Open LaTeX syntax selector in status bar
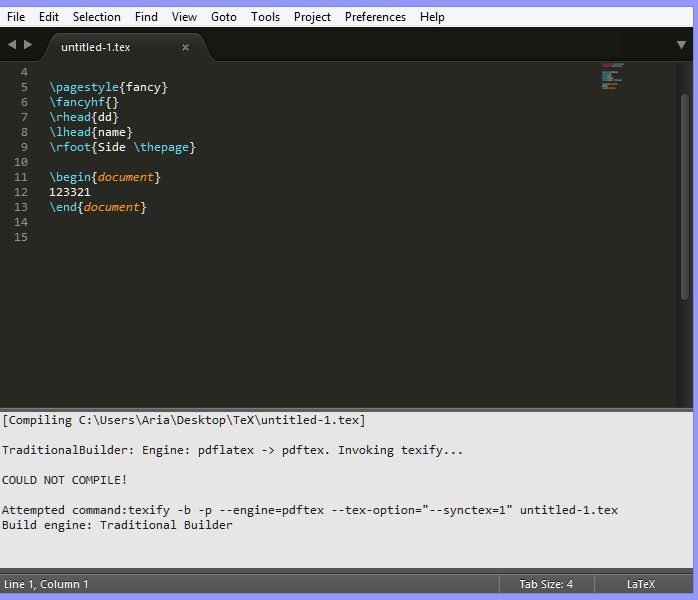Viewport: 698px width, 600px height. pos(641,584)
